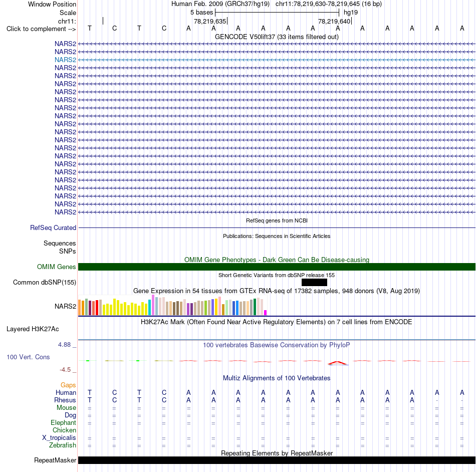Click the 'H3K27Ac Mark' ENCODE track title
The width and height of the screenshot is (476, 472).
click(x=277, y=322)
